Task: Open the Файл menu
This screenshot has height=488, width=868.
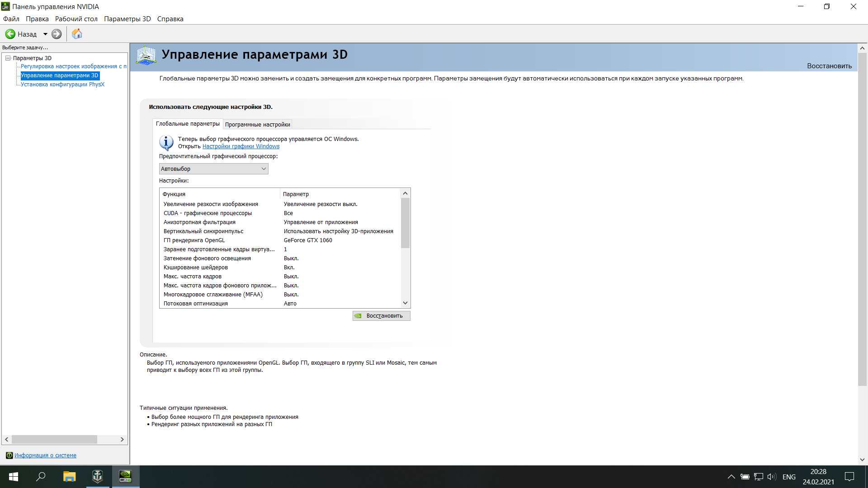Action: (11, 19)
